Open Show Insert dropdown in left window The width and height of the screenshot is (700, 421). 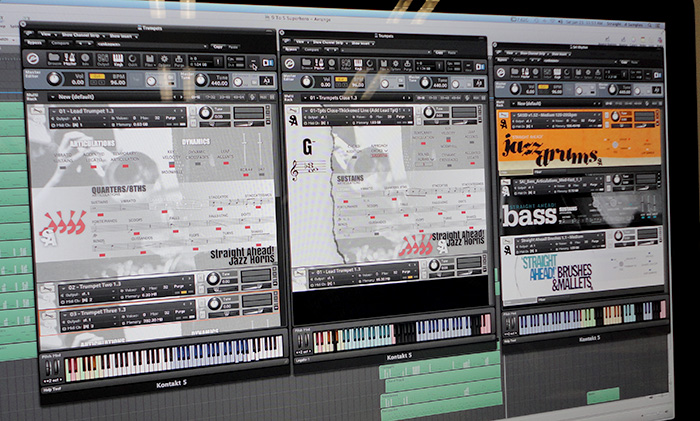[x=124, y=36]
